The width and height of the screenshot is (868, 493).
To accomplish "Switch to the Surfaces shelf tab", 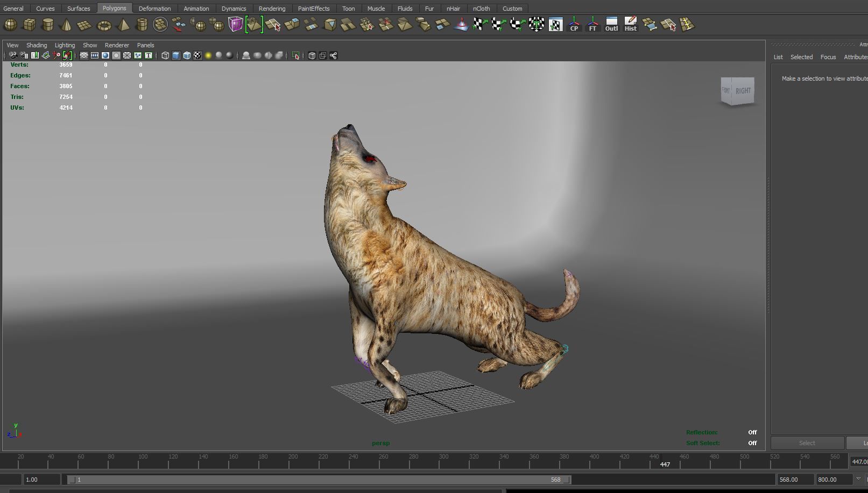I will [x=79, y=9].
